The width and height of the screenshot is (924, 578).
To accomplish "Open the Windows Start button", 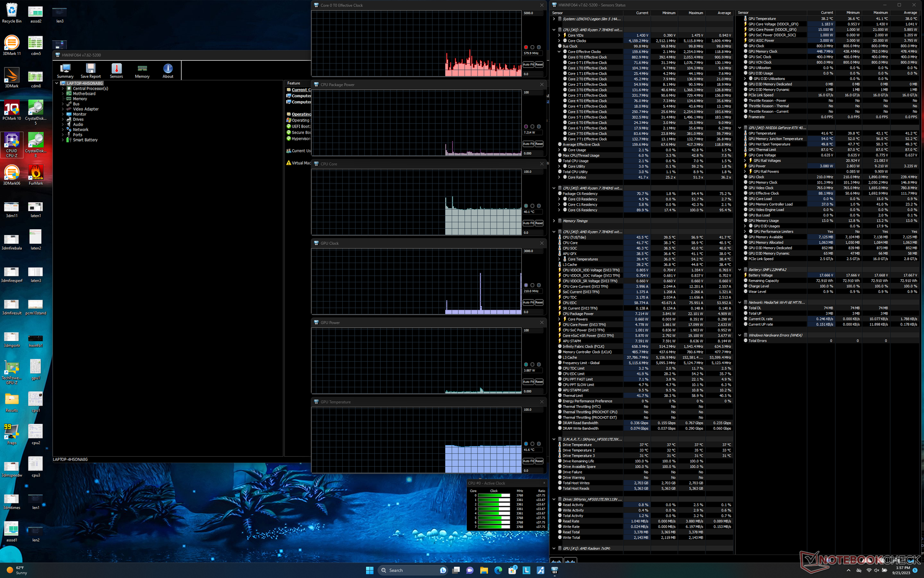I will [x=370, y=570].
